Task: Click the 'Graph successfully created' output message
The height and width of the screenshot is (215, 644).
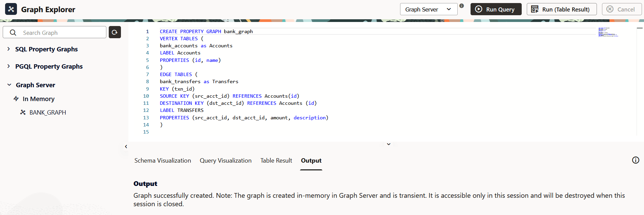Action: point(379,200)
